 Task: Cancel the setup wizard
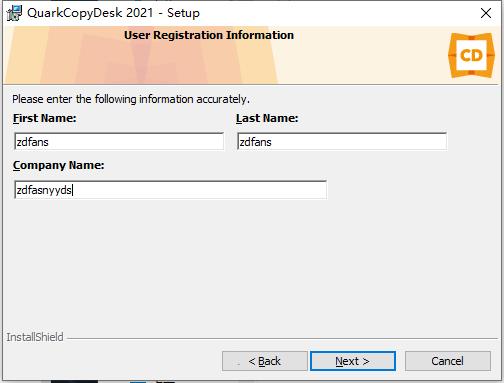click(x=448, y=361)
